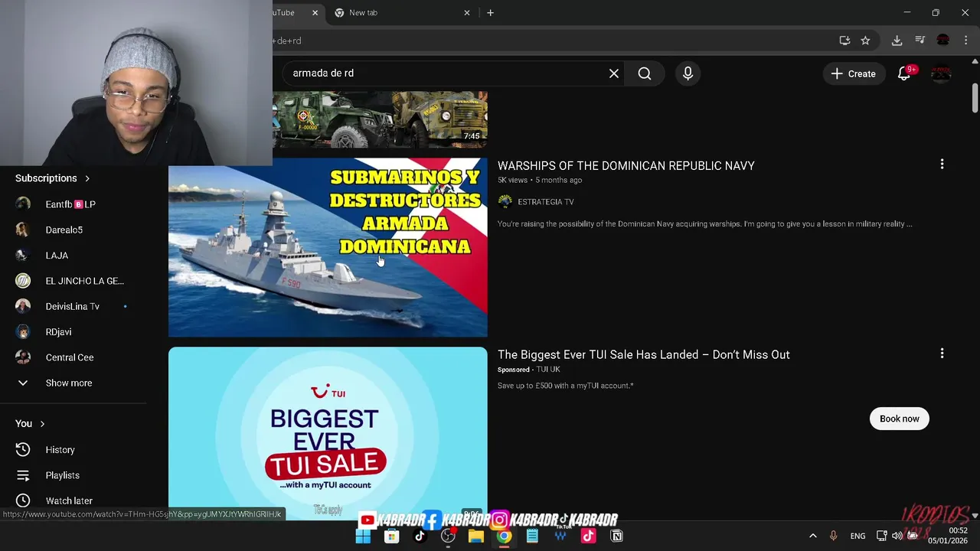Open YouTube notifications bell

904,73
